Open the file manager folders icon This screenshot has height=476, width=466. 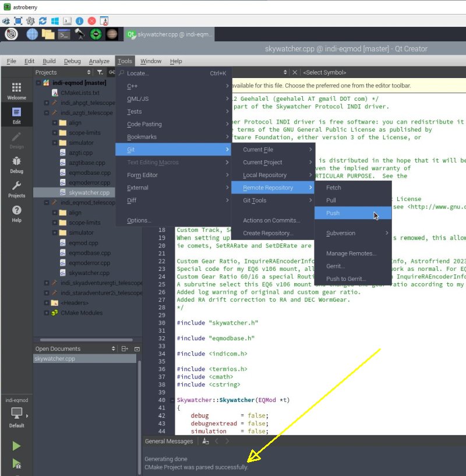point(48,34)
